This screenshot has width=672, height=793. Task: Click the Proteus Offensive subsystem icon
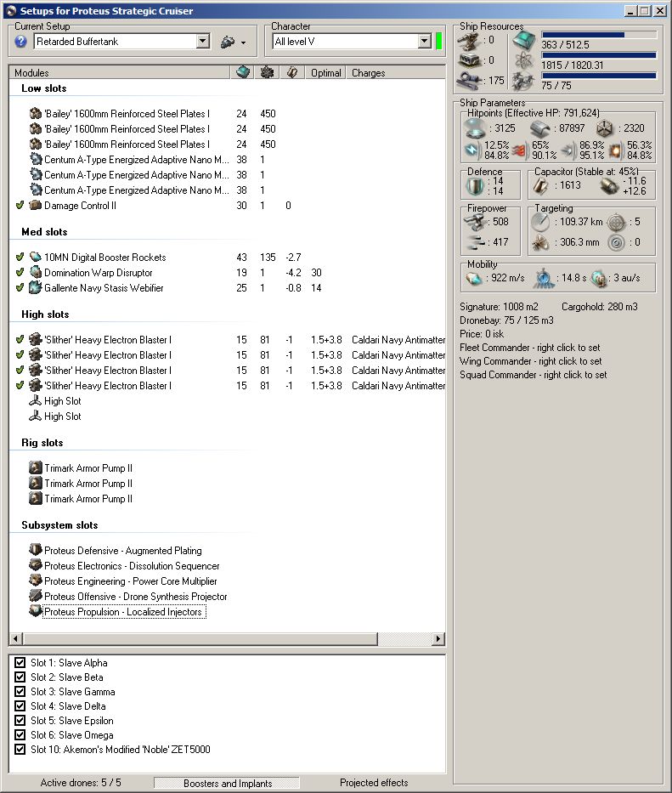tap(36, 596)
